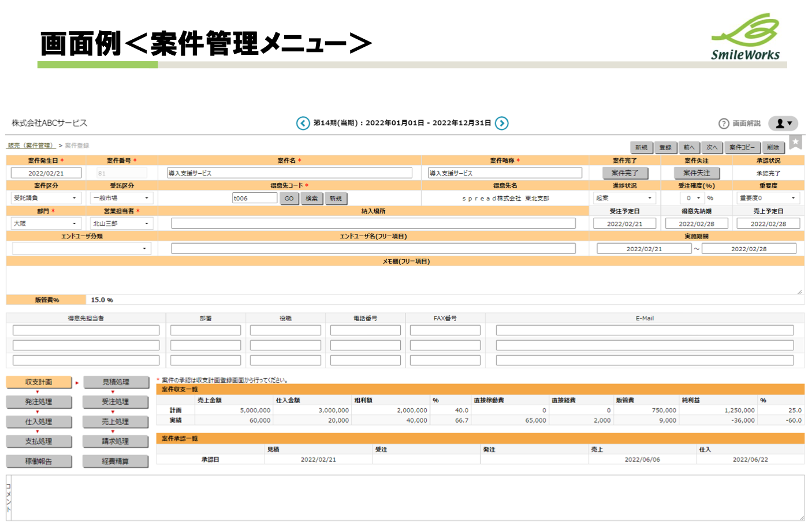This screenshot has width=812, height=530.
Task: Click the star bookmark icon
Action: [795, 142]
